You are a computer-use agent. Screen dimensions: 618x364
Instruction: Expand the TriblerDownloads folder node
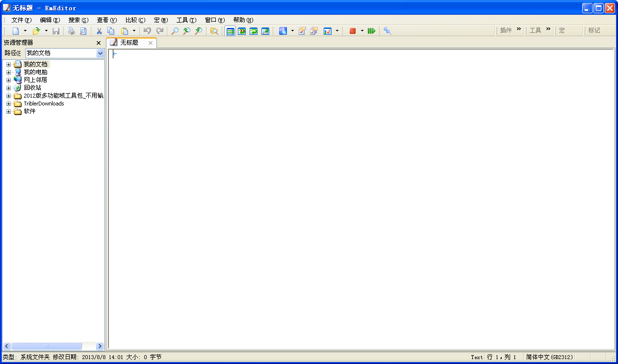[8, 104]
